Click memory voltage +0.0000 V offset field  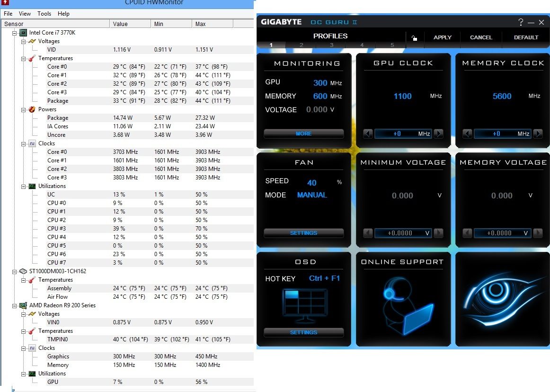click(x=502, y=233)
